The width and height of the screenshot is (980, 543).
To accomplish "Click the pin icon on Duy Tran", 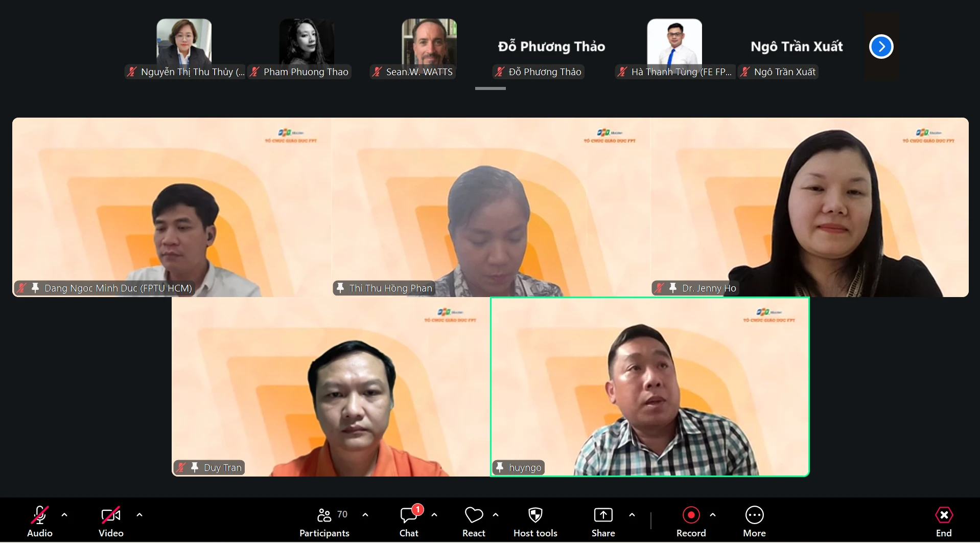I will tap(195, 467).
